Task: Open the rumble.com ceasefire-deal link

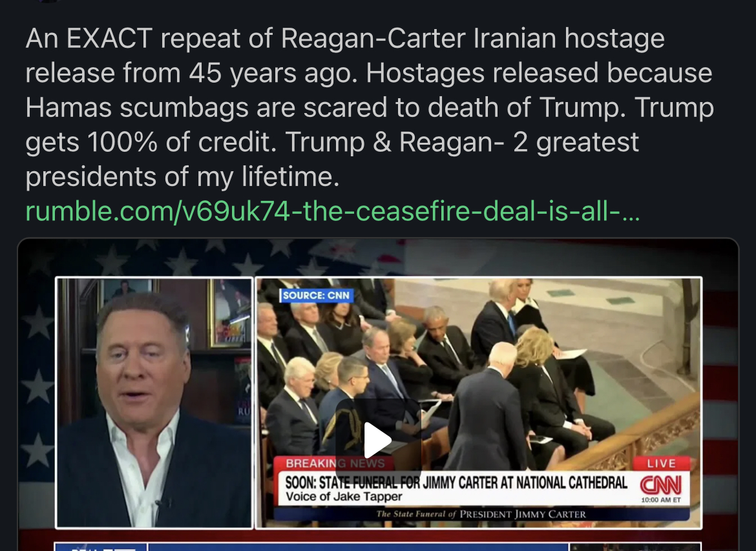Action: click(x=333, y=211)
